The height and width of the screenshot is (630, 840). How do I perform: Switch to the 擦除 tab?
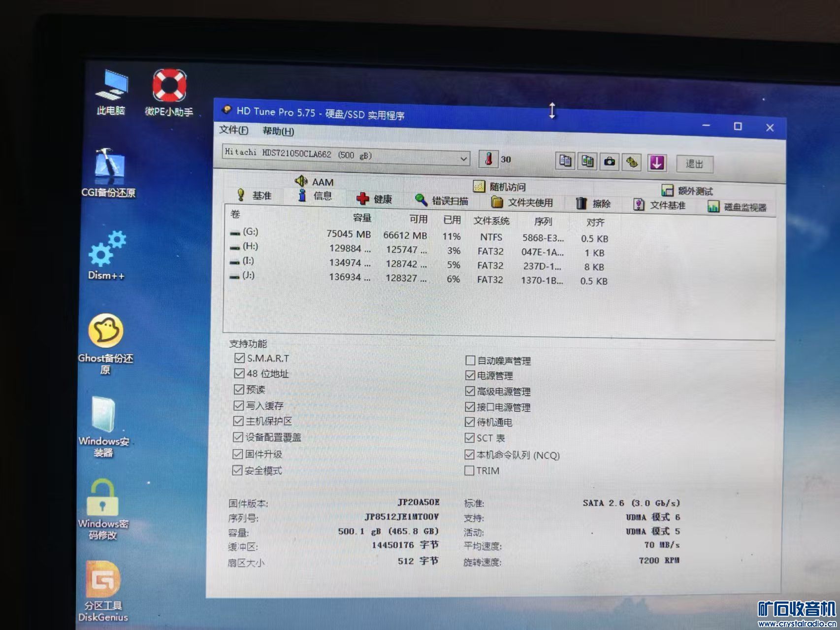pyautogui.click(x=593, y=204)
